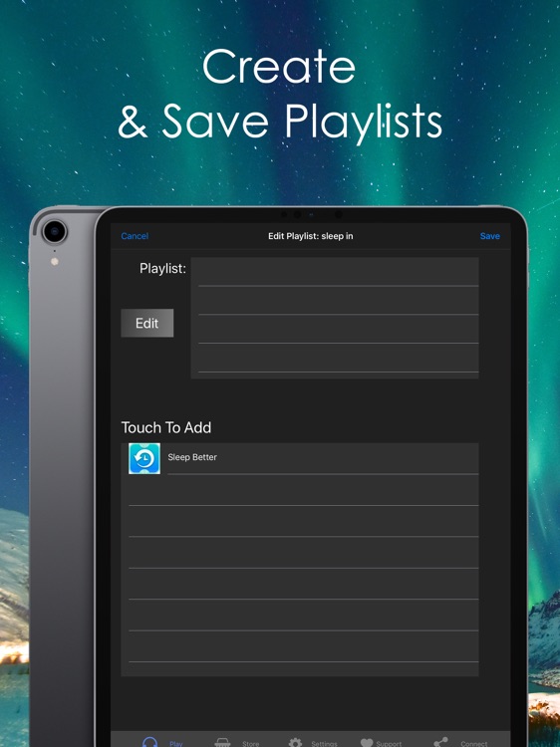This screenshot has height=747, width=560.
Task: Open the Store tab basket icon
Action: tap(222, 743)
